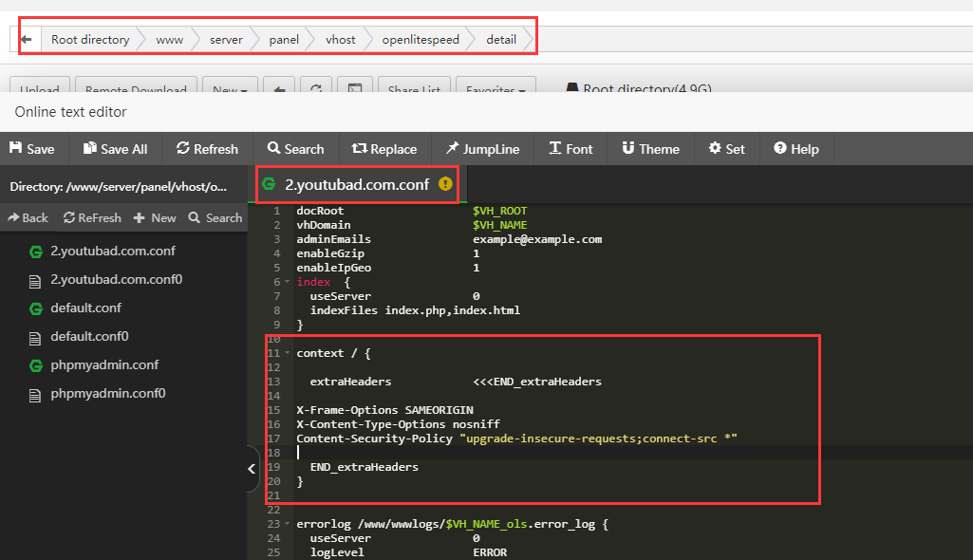This screenshot has width=973, height=560.
Task: Collapse the file sidebar with chevron handle
Action: [252, 469]
